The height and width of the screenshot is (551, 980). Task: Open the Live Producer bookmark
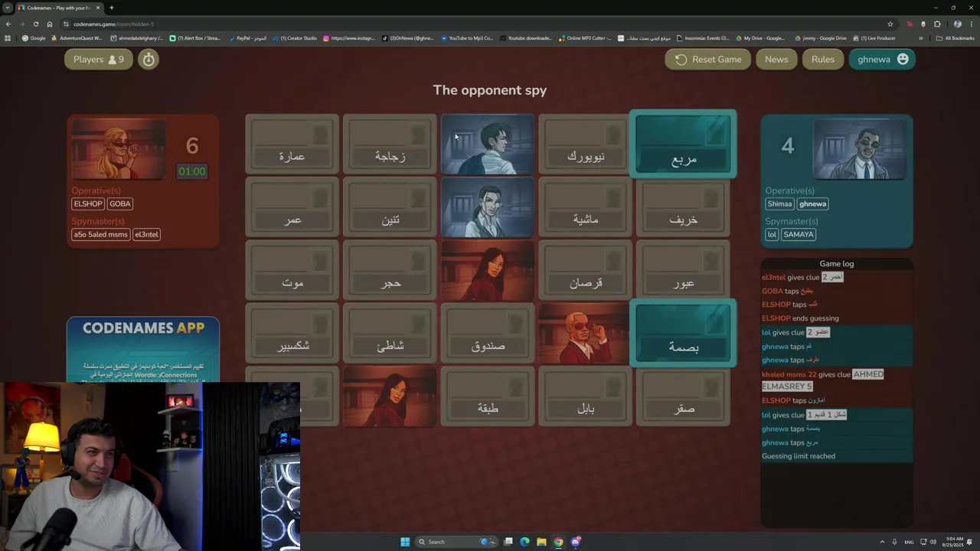coord(874,38)
